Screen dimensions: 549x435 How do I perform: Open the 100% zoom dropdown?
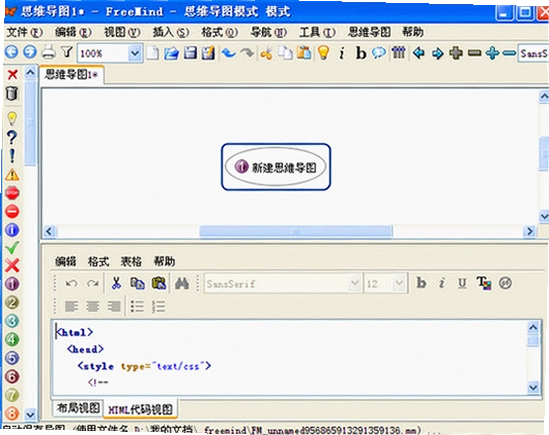(135, 53)
